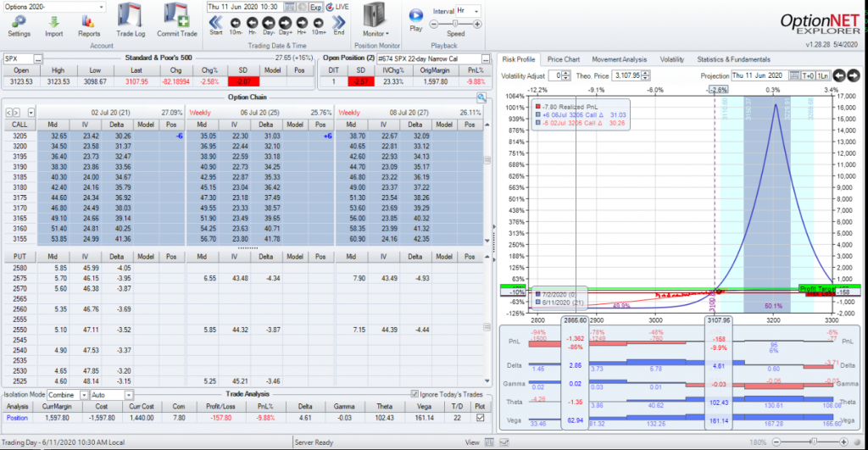Click the chart View icon in status bar
This screenshot has height=450, width=868.
tap(504, 442)
